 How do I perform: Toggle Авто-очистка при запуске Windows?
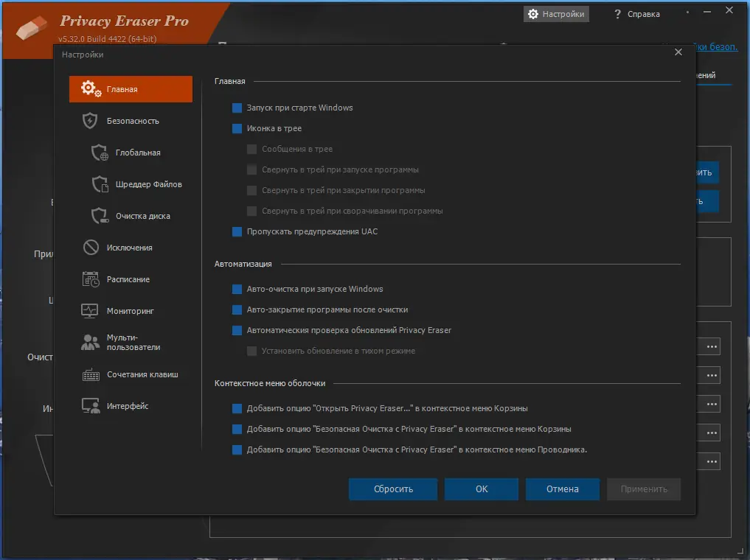237,289
